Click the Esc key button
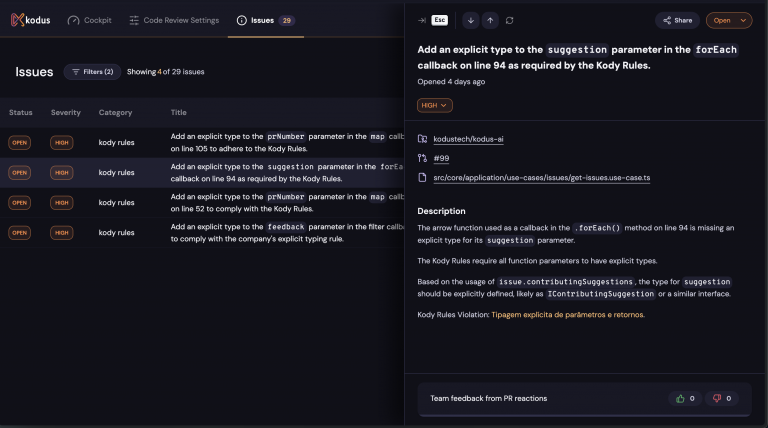 click(x=439, y=20)
